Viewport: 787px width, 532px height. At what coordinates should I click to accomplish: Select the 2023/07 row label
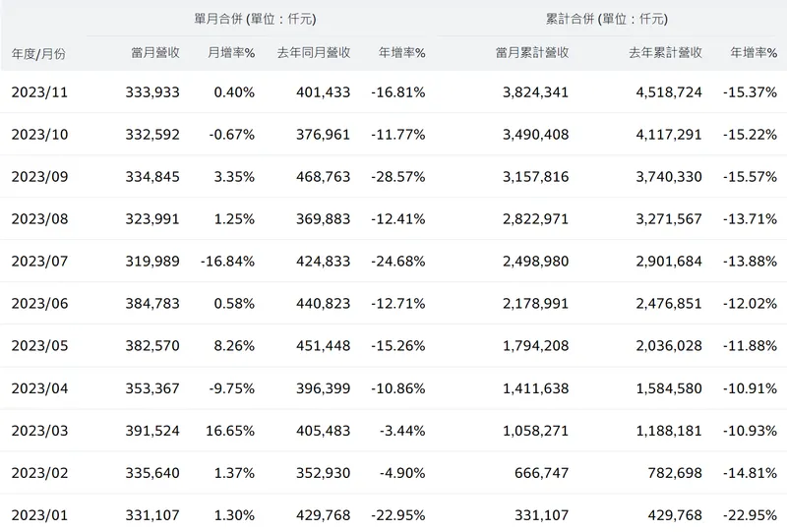[x=39, y=262]
